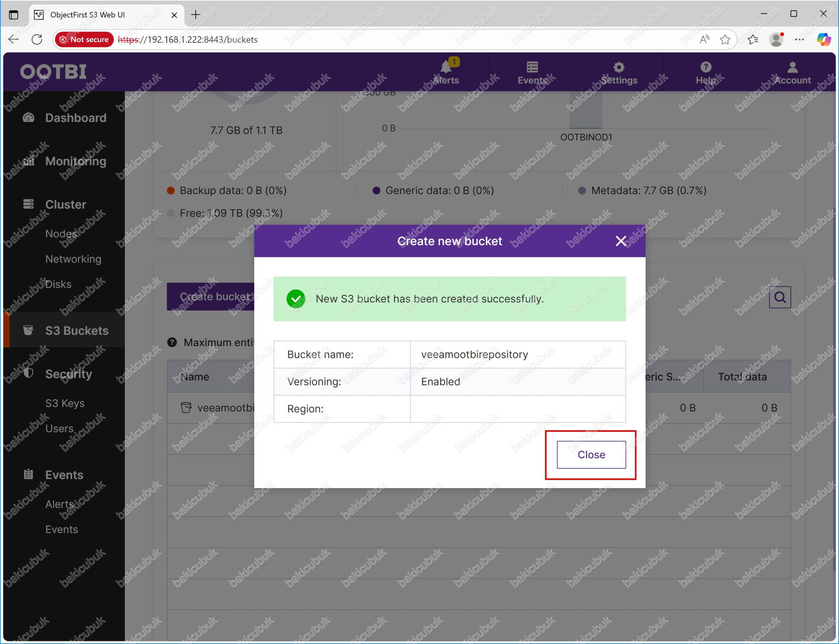This screenshot has height=644, width=839.
Task: Open the Events sidebar section heading
Action: [64, 475]
